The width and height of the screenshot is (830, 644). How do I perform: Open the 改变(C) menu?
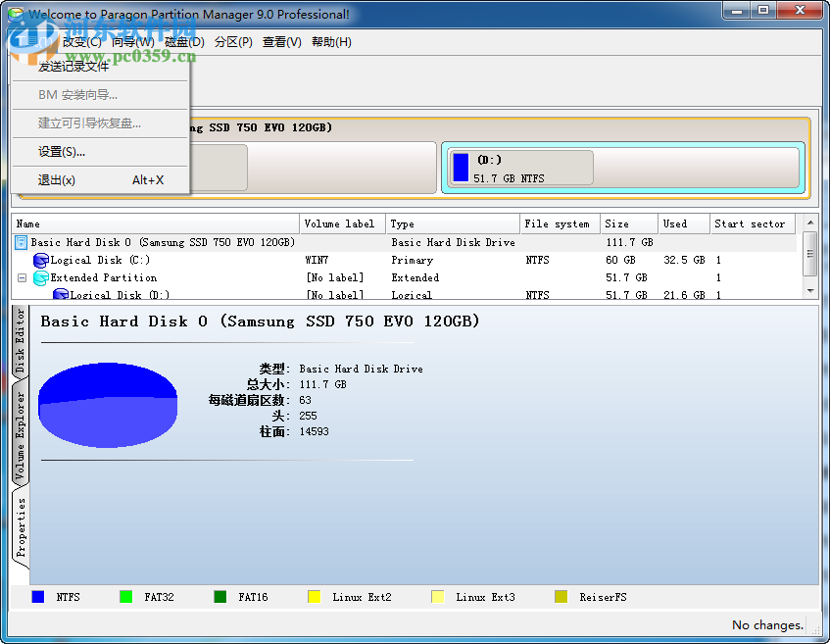point(81,42)
